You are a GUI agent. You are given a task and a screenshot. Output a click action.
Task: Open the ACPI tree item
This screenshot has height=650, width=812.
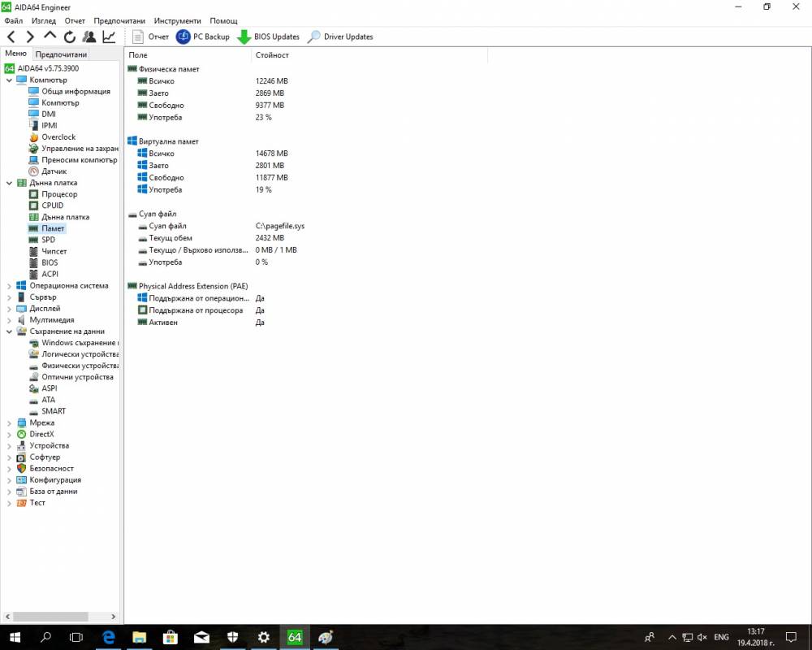click(x=44, y=274)
